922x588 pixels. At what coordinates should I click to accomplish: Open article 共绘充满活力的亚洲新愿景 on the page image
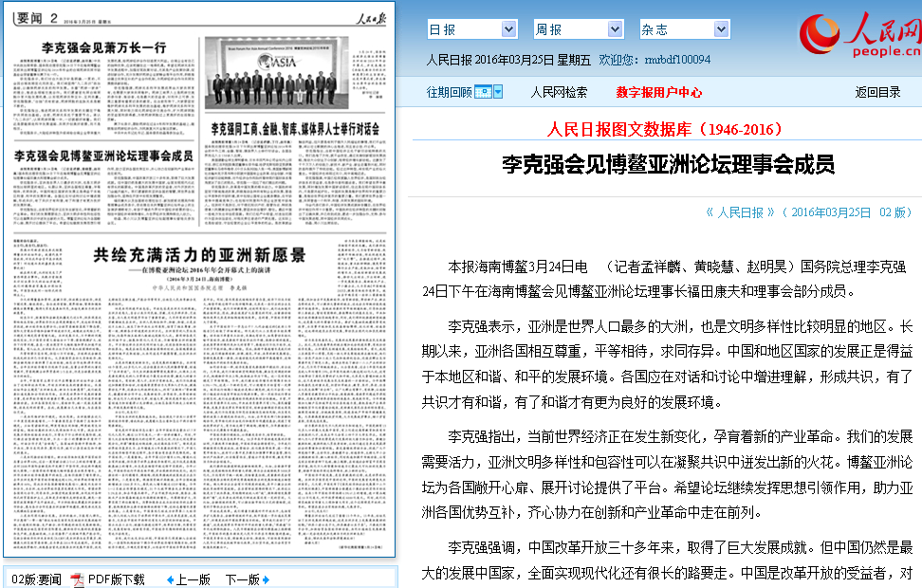click(199, 255)
